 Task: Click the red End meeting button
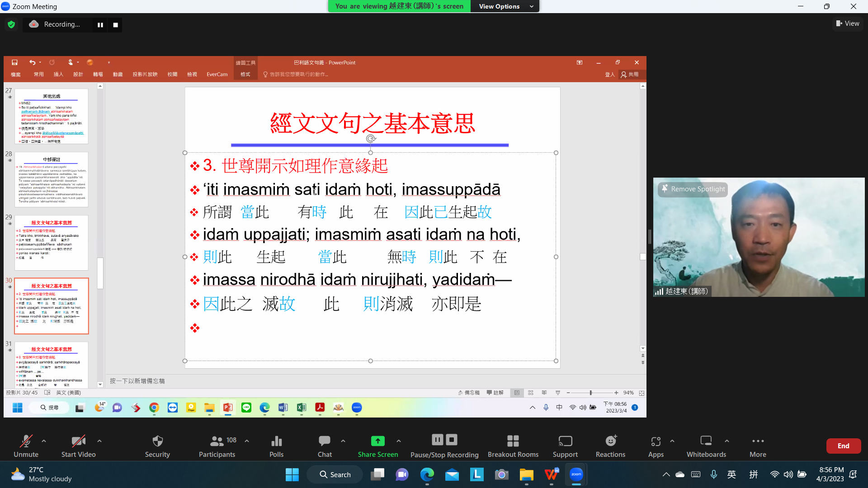[843, 446]
